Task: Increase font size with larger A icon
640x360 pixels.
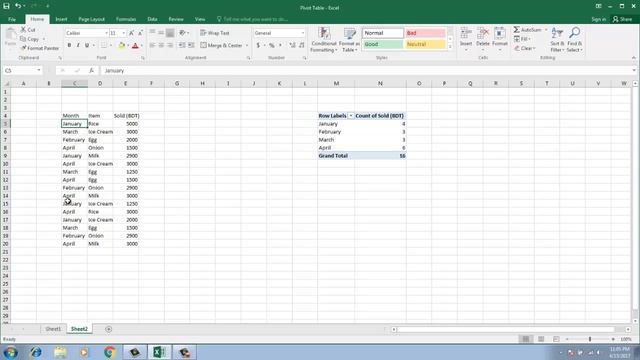Action: point(131,33)
